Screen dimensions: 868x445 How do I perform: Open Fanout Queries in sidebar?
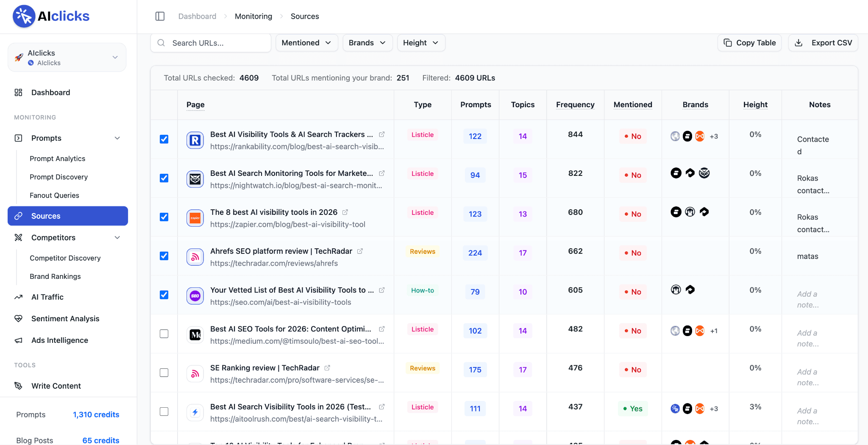coord(55,195)
